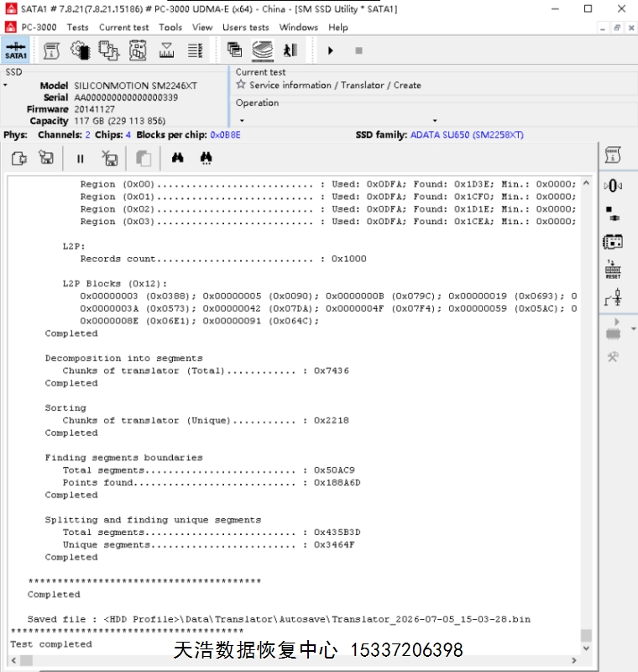Click the "Saved file" translator path line

(279, 619)
